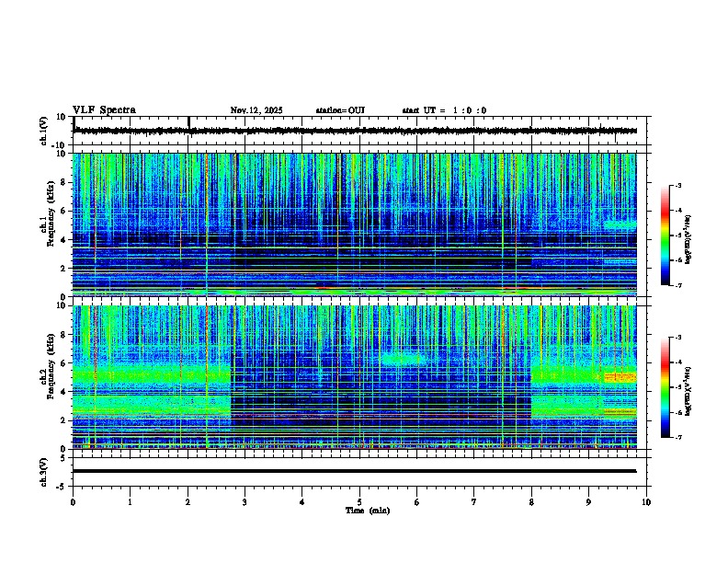Viewport: 728px width, 563px height.
Task: Click time-axis tick label "3"
Action: pos(245,502)
